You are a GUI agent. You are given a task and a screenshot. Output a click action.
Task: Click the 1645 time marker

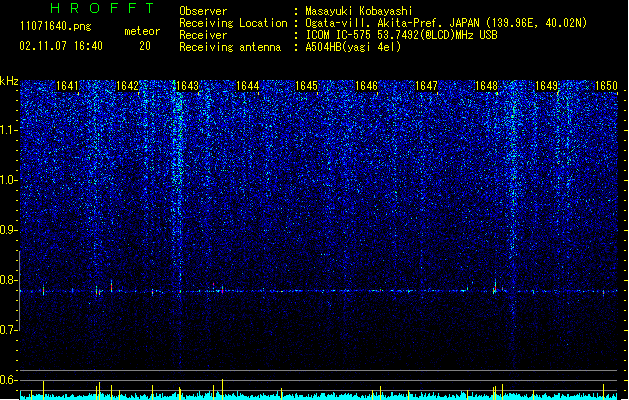pos(306,86)
